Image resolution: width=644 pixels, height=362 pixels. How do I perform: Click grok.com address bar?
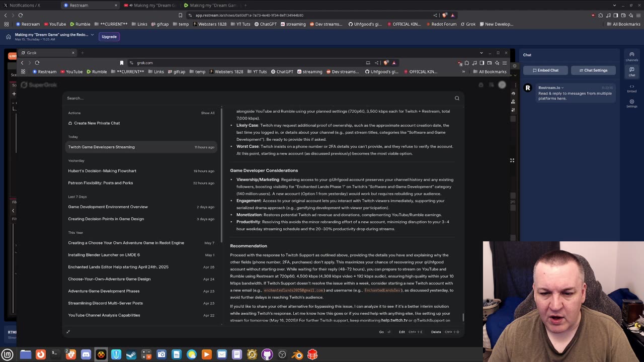(247, 63)
